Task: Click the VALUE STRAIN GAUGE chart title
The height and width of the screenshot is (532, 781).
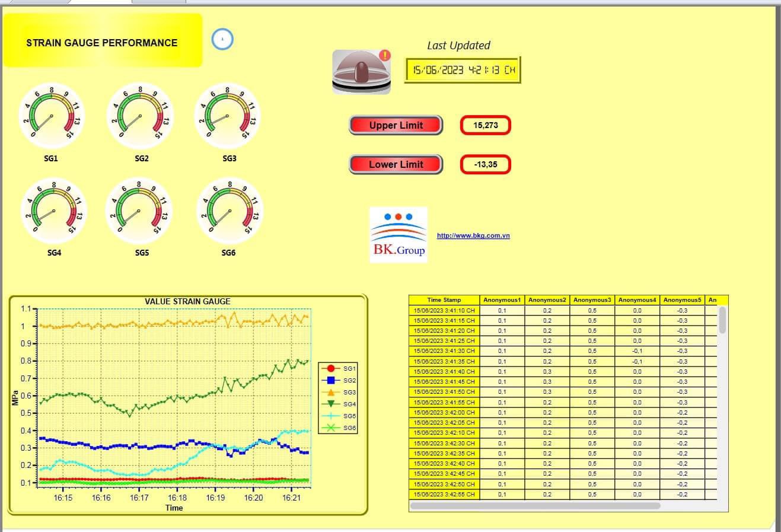Action: coord(187,301)
